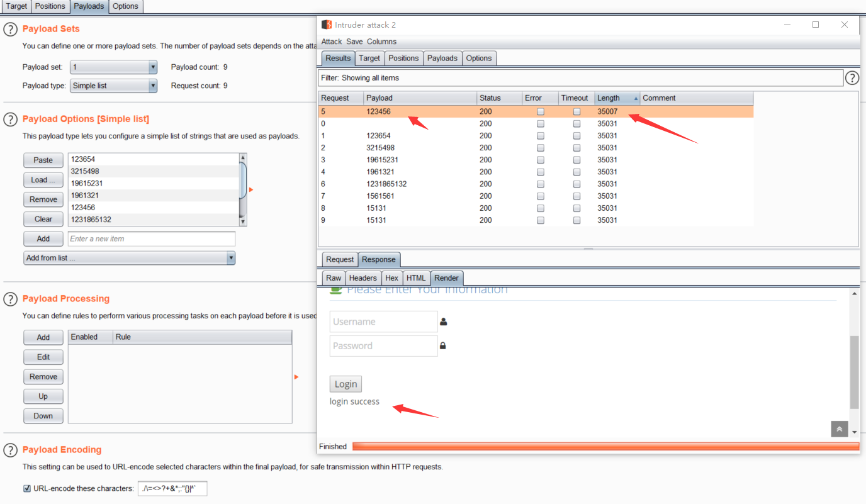The height and width of the screenshot is (504, 866).
Task: Toggle URL-encode these characters checkbox
Action: click(27, 489)
